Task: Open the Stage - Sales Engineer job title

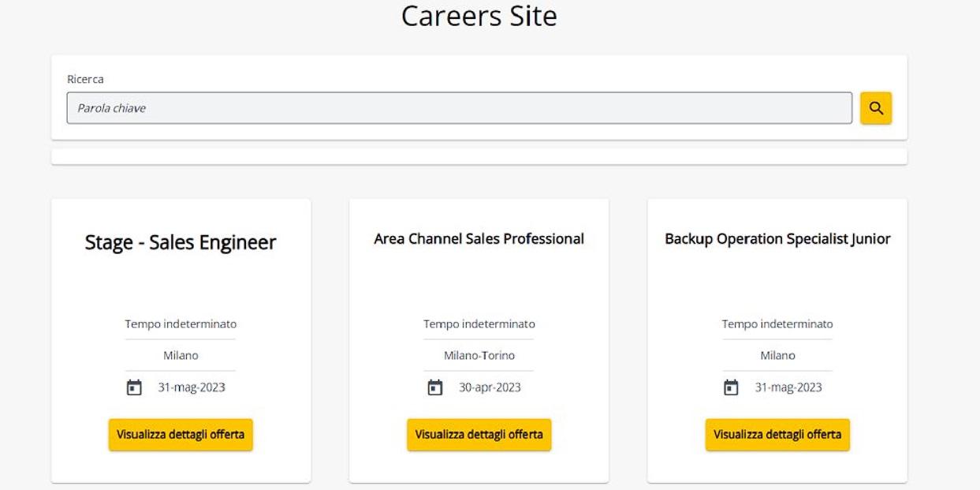Action: 181,242
